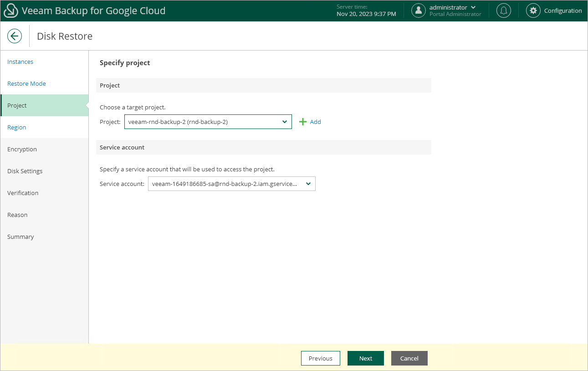Open the Service account dropdown
Screen dimensions: 588x371
tap(232, 184)
